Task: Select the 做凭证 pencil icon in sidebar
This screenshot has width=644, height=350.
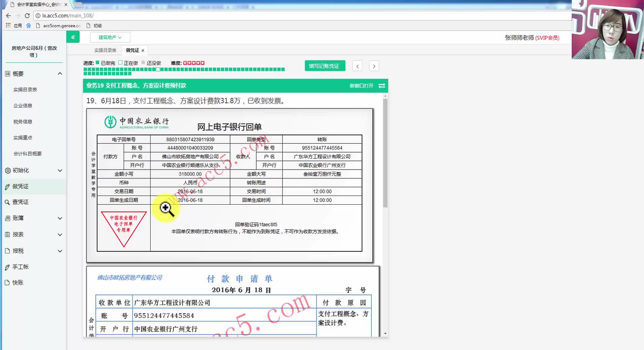Action: [7, 186]
